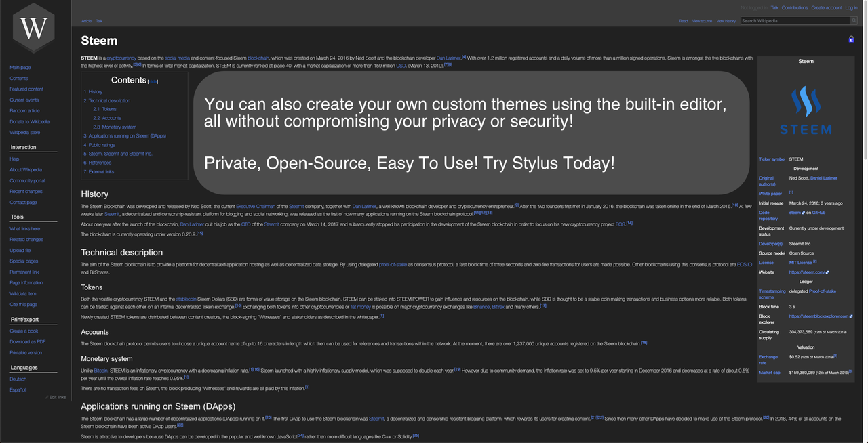Click the Steem logo image in infobox
Image resolution: width=868 pixels, height=443 pixels.
806,110
